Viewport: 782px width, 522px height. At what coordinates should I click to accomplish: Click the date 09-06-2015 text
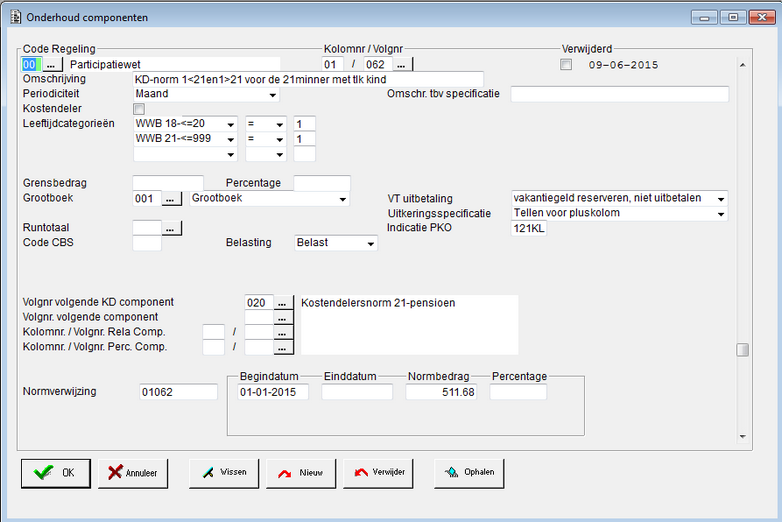tap(623, 65)
